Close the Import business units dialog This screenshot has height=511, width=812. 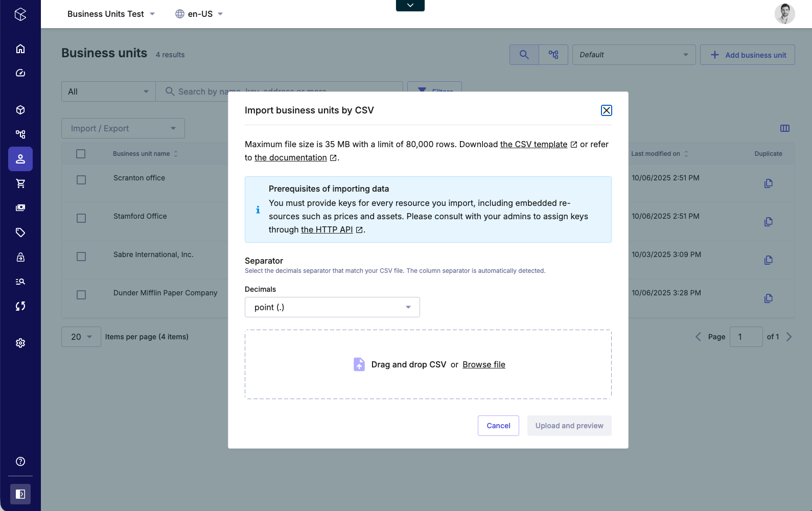606,110
